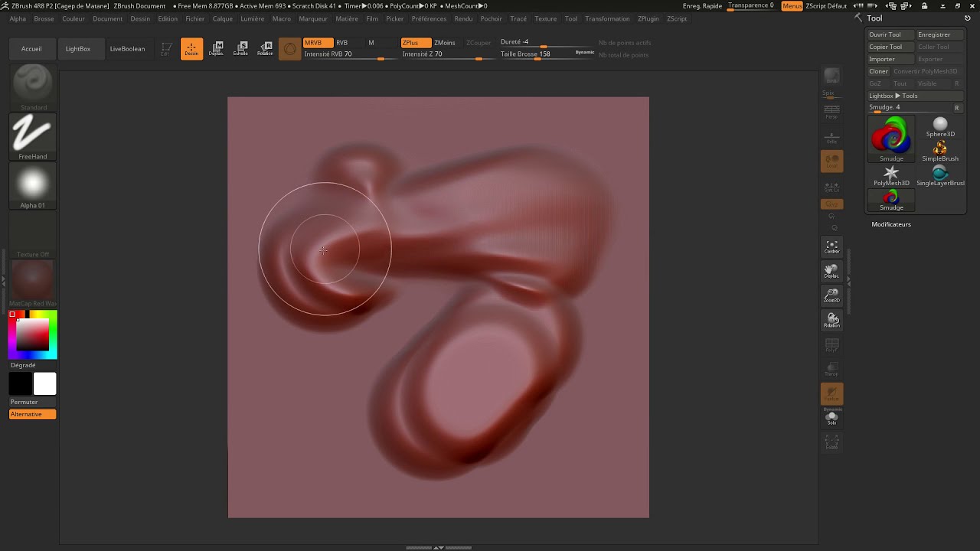
Task: Toggle the Dynamic brush size label
Action: coord(584,52)
